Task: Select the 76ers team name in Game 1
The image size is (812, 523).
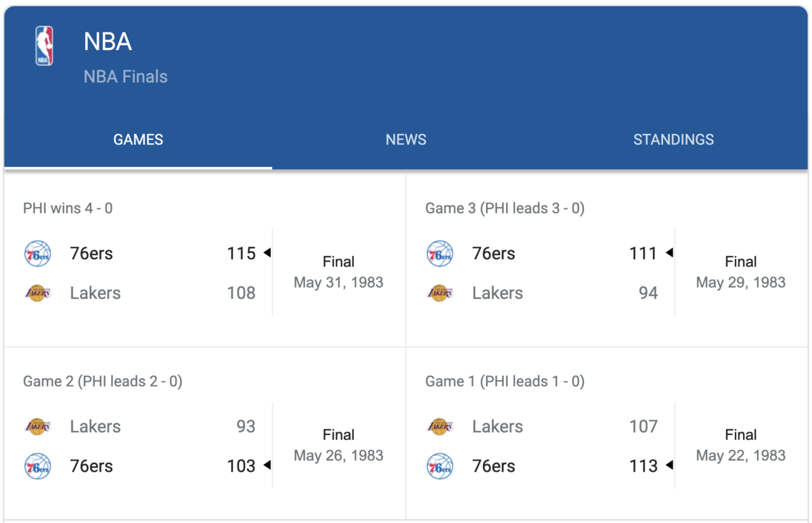Action: (493, 466)
